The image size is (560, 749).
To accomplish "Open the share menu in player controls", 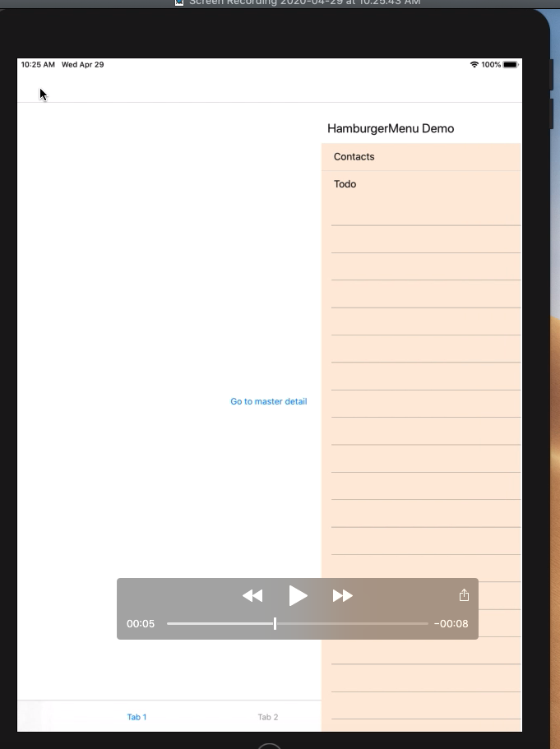I will (464, 595).
